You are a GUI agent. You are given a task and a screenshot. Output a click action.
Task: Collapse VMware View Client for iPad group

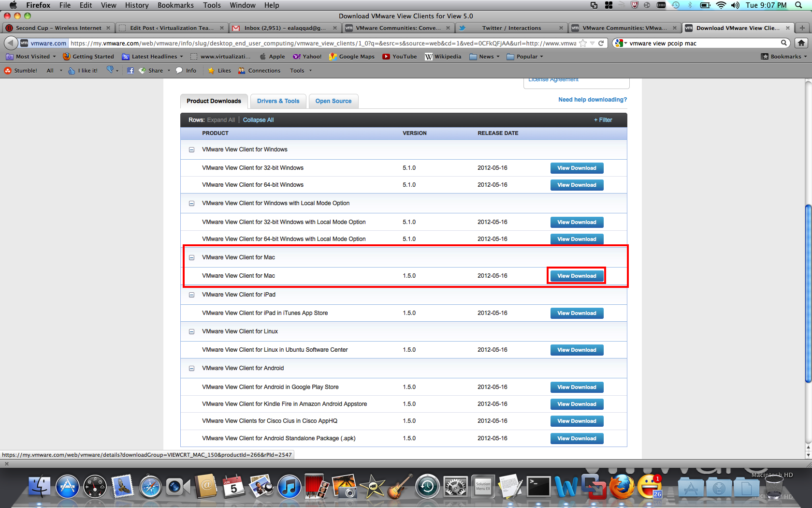point(191,295)
